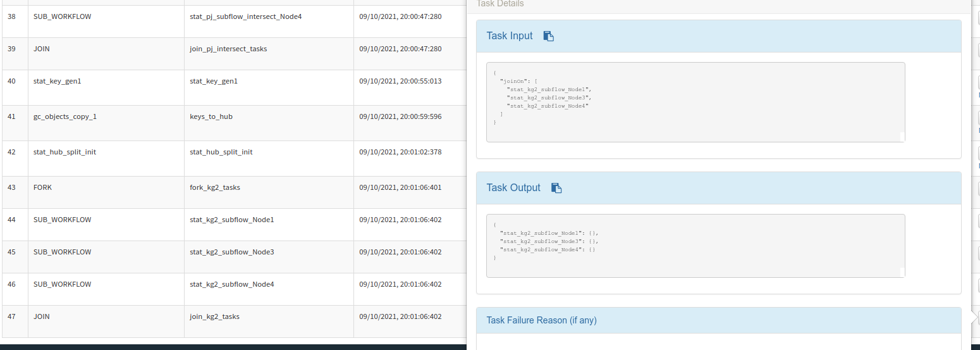Select join_kg2_tasks reference name

pos(214,316)
